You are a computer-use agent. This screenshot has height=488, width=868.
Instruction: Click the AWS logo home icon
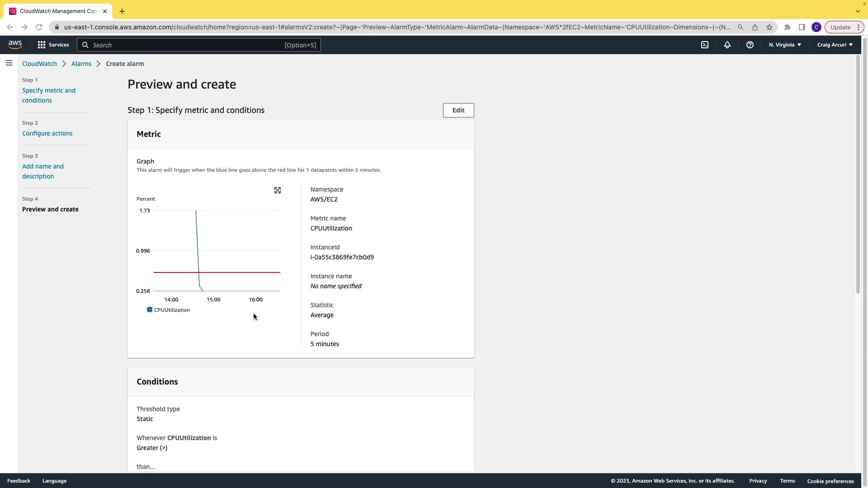[x=15, y=45]
